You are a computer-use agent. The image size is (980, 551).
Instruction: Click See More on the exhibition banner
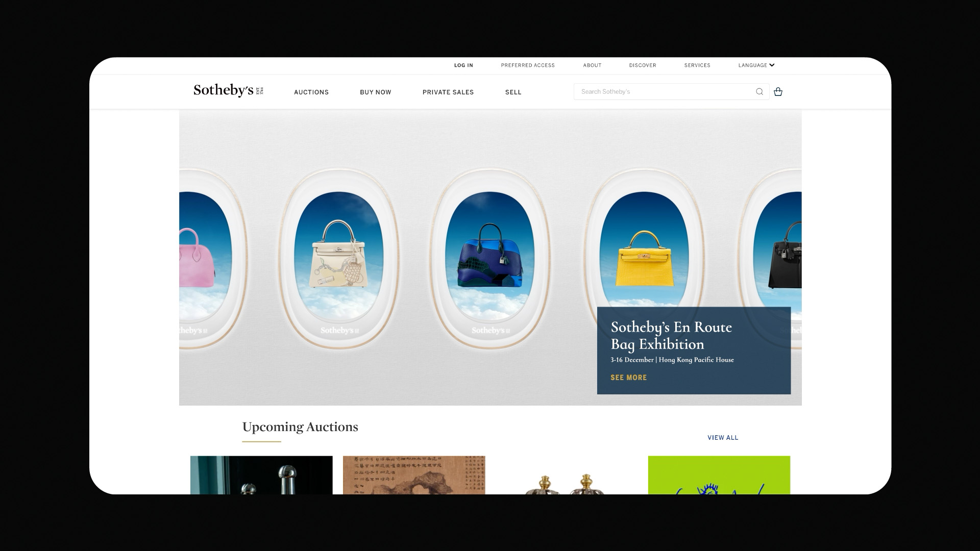pyautogui.click(x=629, y=378)
